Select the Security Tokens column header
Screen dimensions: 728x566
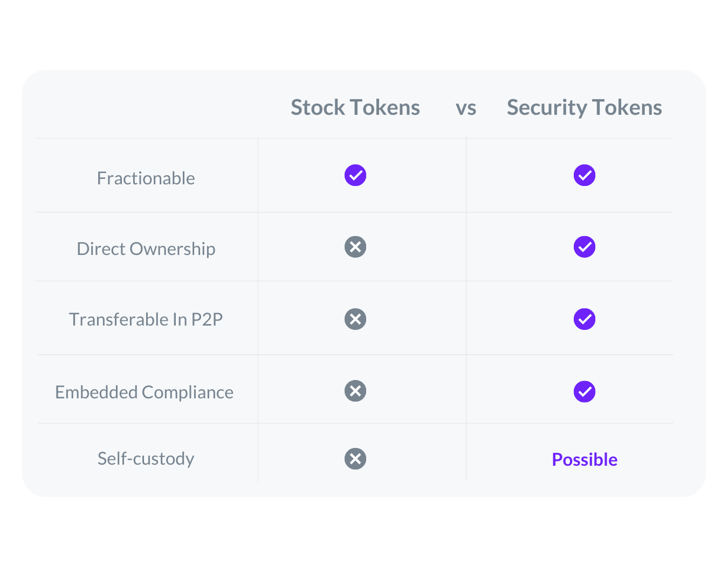click(585, 107)
